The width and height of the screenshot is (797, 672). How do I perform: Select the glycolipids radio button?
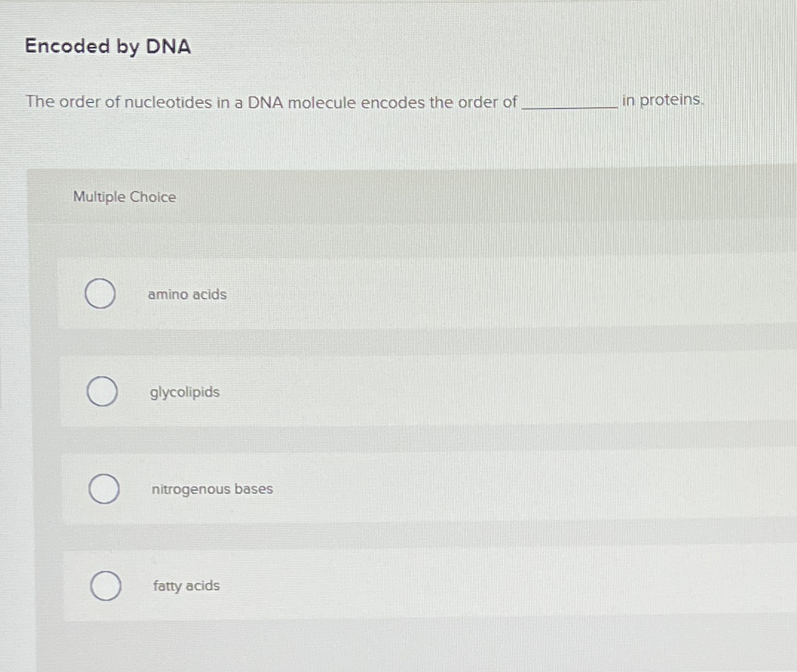102,391
